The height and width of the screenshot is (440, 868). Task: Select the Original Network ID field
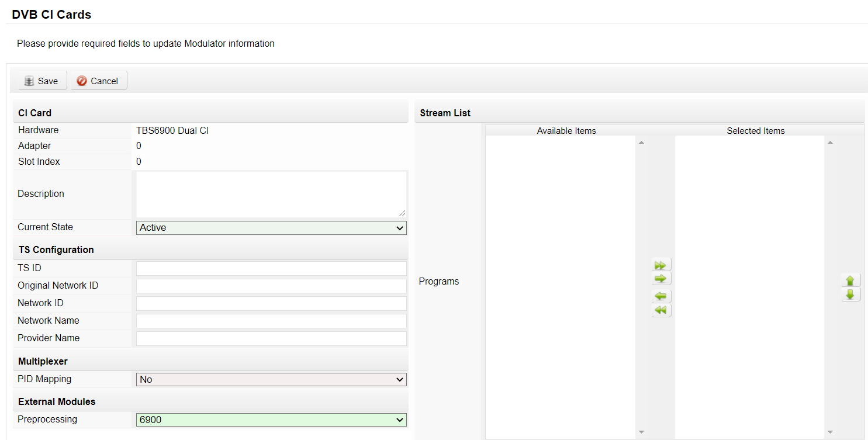point(271,286)
